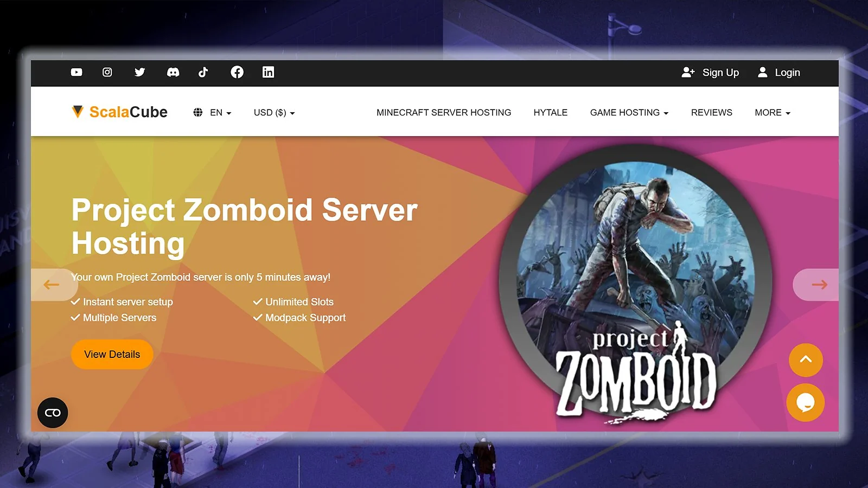Open the Instagram social icon
868x488 pixels.
pos(107,72)
